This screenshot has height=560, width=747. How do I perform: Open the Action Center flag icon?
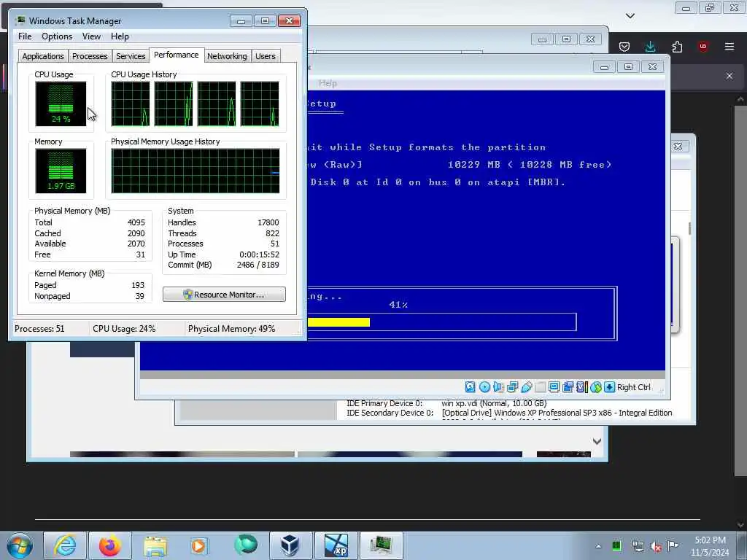click(673, 545)
